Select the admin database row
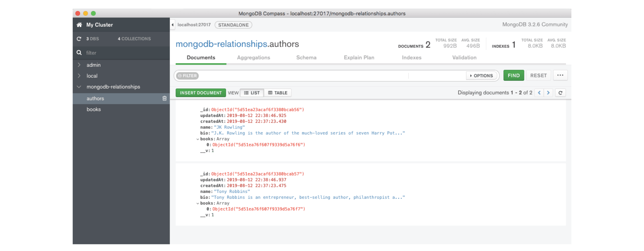 121,65
